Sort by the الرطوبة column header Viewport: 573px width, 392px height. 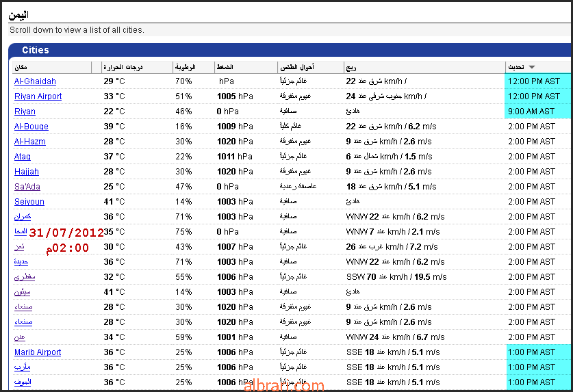[186, 67]
